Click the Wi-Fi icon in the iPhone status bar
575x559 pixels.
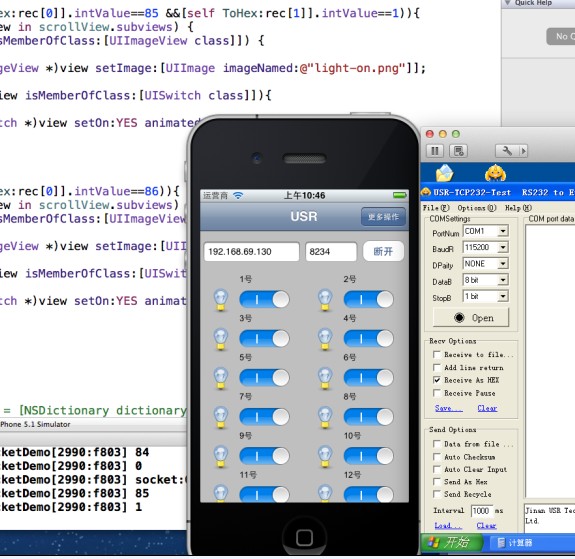click(x=238, y=196)
